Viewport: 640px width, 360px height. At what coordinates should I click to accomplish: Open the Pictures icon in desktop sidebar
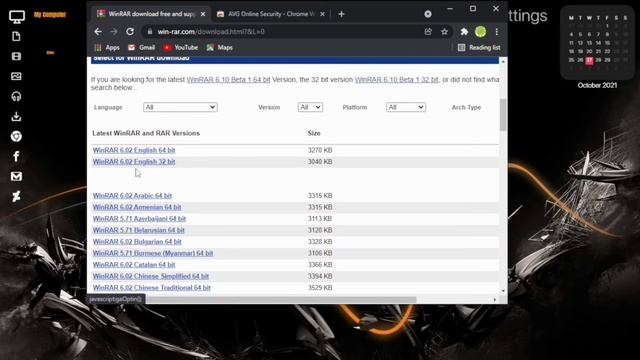pos(16,76)
